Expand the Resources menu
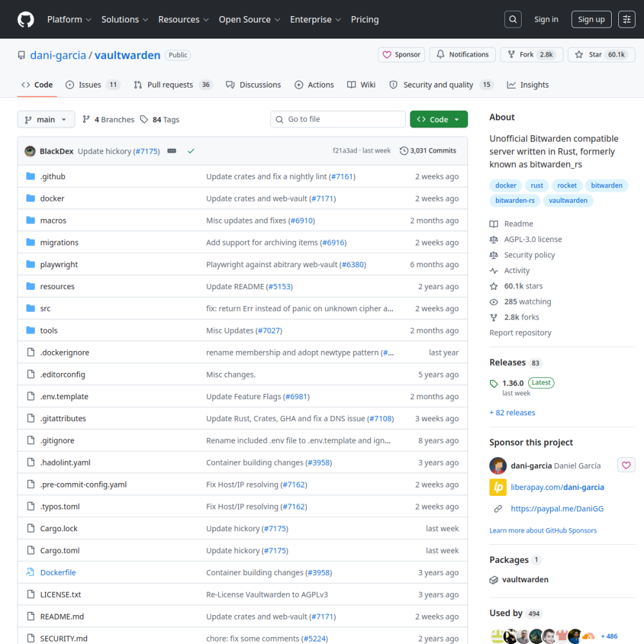Viewport: 644px width, 644px height. 184,19
